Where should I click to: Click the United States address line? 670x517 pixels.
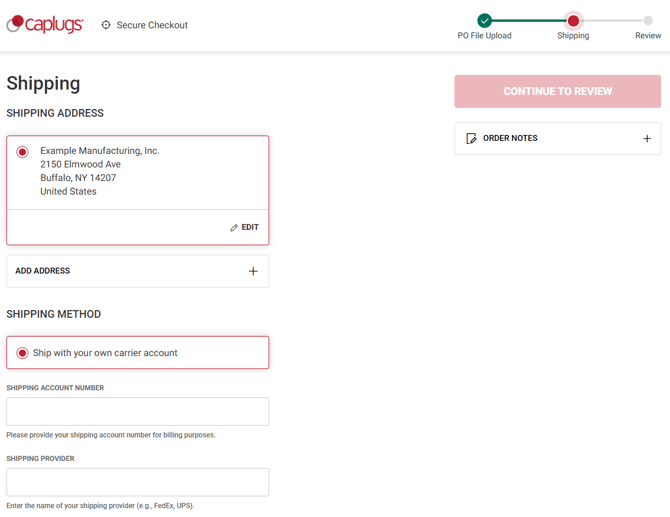tap(68, 191)
